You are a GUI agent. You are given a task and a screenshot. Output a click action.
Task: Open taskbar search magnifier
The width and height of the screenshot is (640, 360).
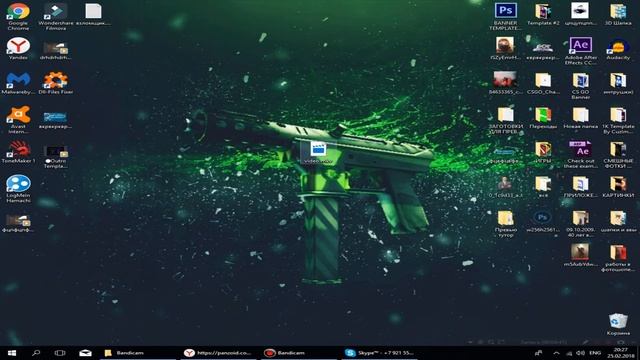(x=36, y=353)
